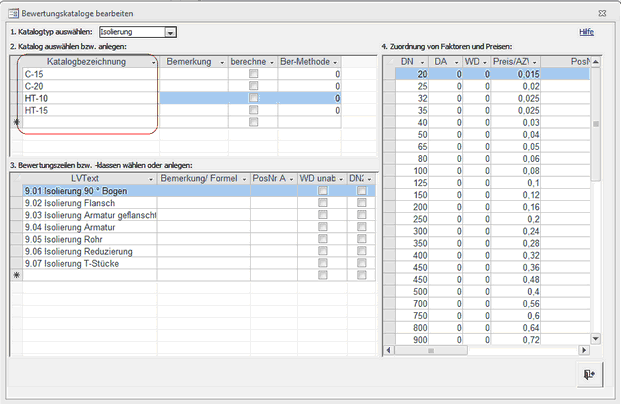
Task: Click the exit door icon button
Action: pos(590,373)
